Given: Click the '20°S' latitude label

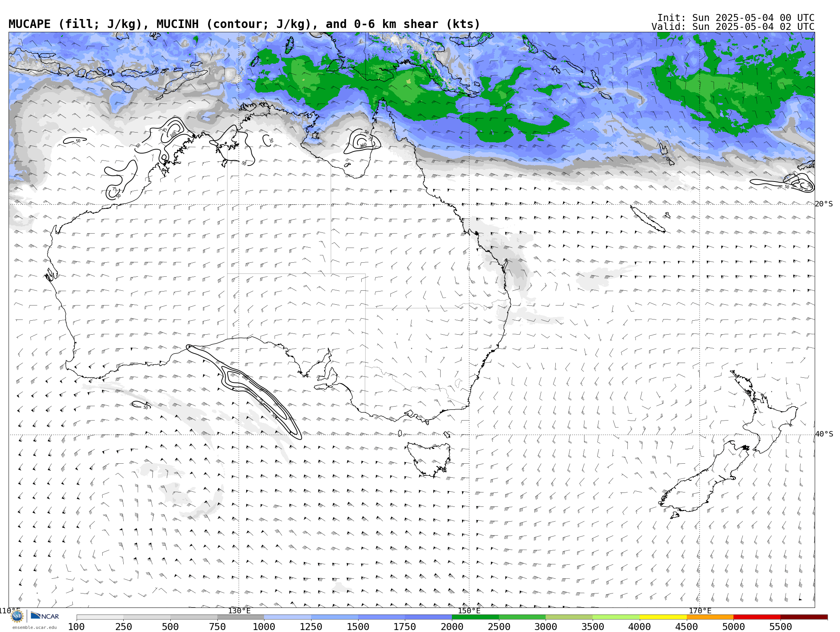Looking at the screenshot, I should 824,204.
